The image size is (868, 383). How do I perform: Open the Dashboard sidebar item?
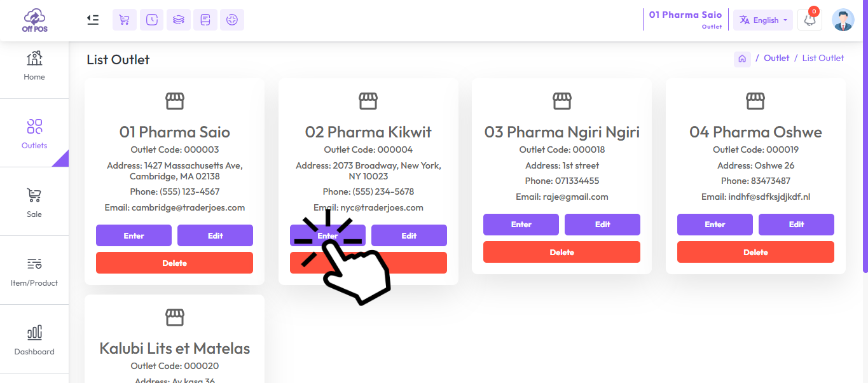34,340
